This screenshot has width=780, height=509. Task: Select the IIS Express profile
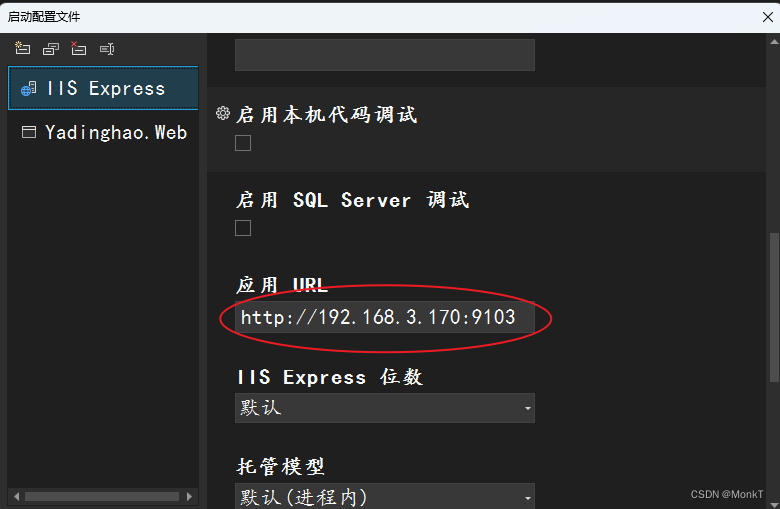click(x=103, y=88)
